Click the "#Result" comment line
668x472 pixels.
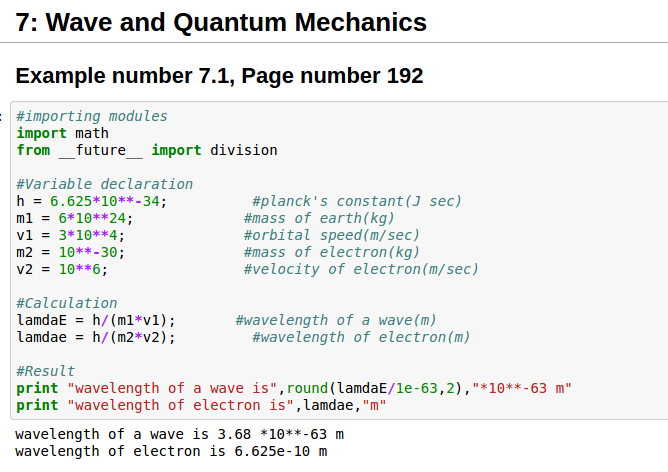click(46, 371)
